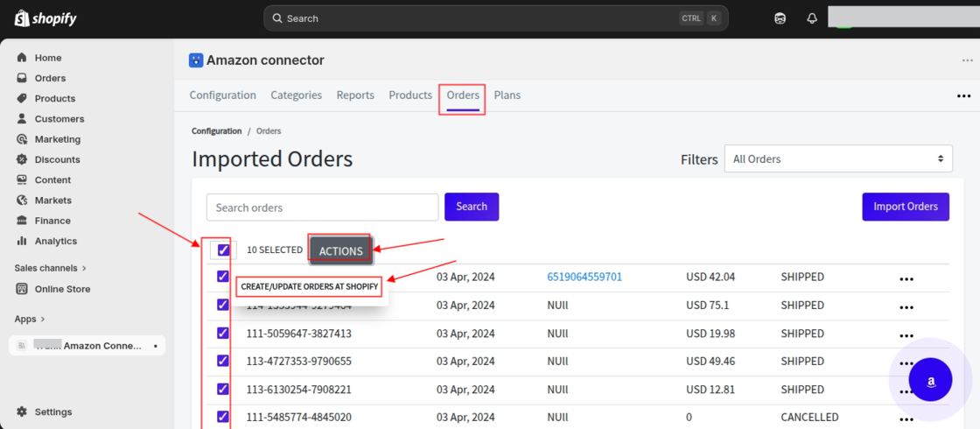This screenshot has height=429, width=980.
Task: Click the Settings gear icon
Action: (22, 411)
